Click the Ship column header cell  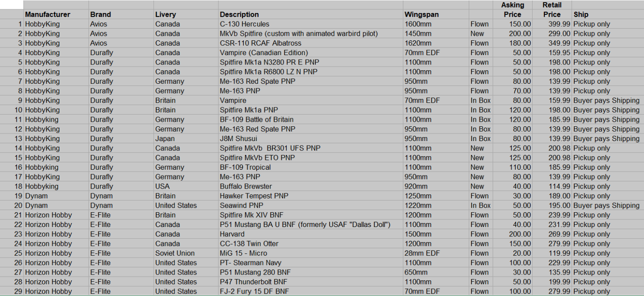click(608, 14)
